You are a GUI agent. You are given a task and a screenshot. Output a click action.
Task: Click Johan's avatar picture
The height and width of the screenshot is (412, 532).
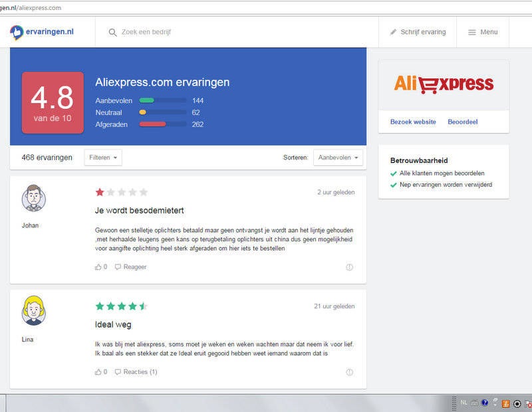coord(34,198)
